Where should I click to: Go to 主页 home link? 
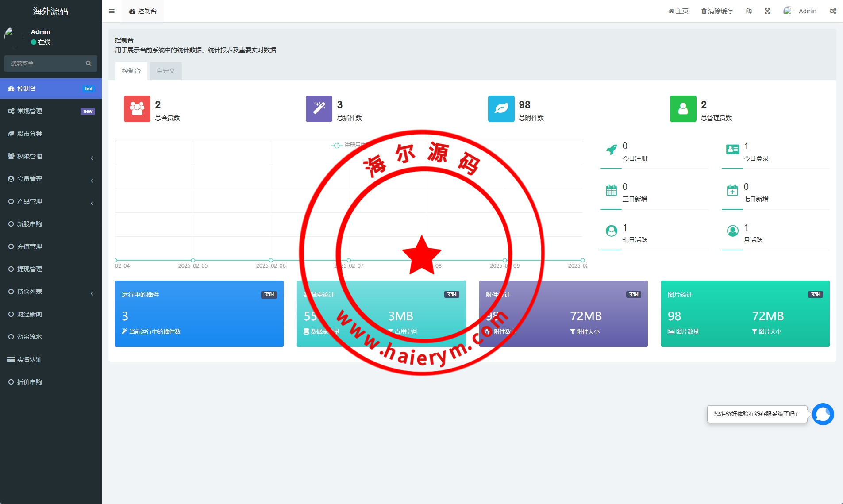point(678,11)
